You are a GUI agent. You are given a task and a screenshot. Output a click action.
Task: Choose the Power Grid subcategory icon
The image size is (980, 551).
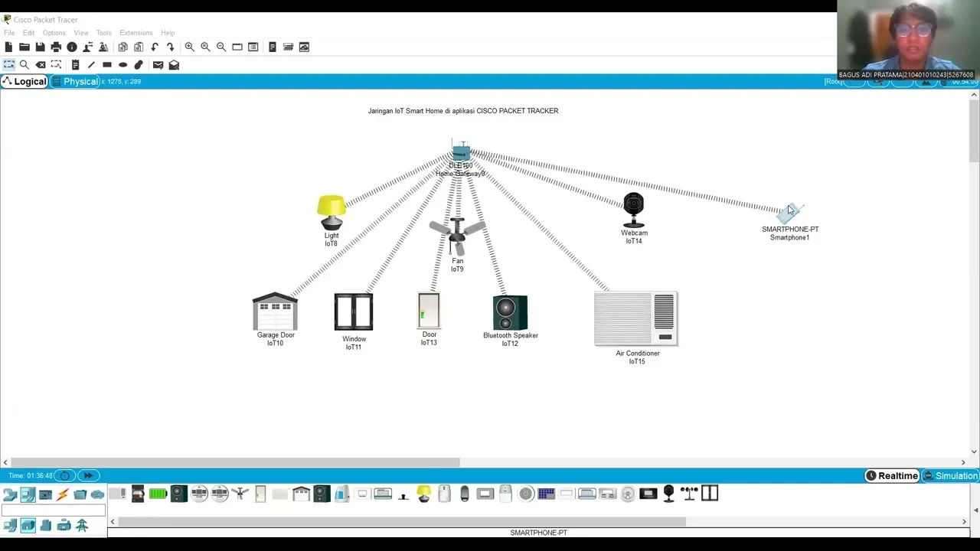82,526
